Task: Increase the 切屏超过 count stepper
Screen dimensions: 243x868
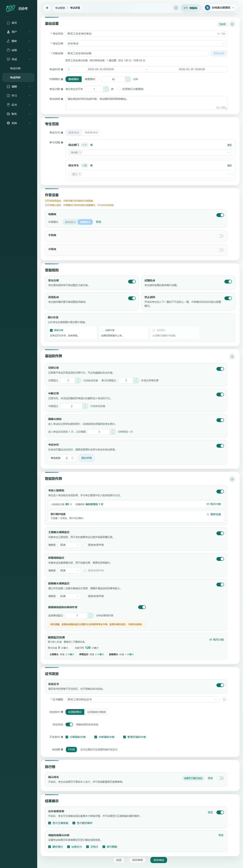Action: point(78,379)
